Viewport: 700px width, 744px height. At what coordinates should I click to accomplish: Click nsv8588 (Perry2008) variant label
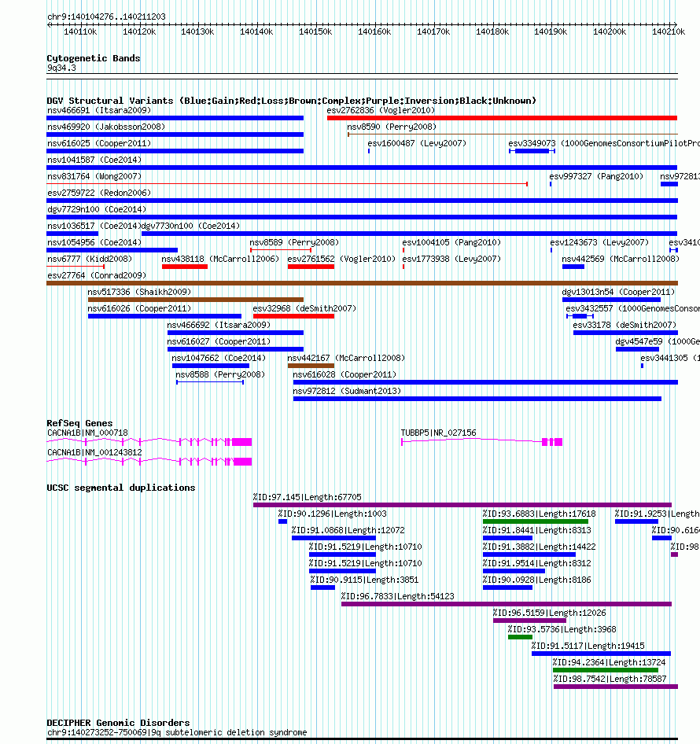tap(220, 375)
